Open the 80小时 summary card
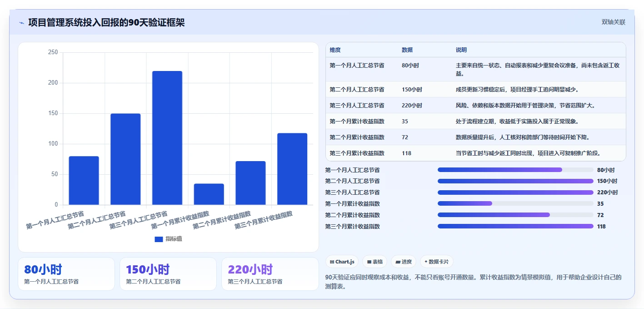The height and width of the screenshot is (309, 644). (66, 274)
